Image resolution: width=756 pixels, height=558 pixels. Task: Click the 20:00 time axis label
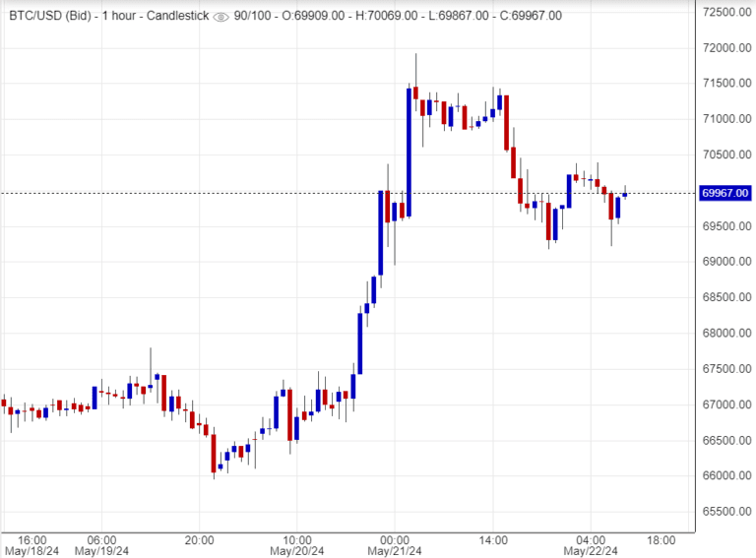[200, 539]
